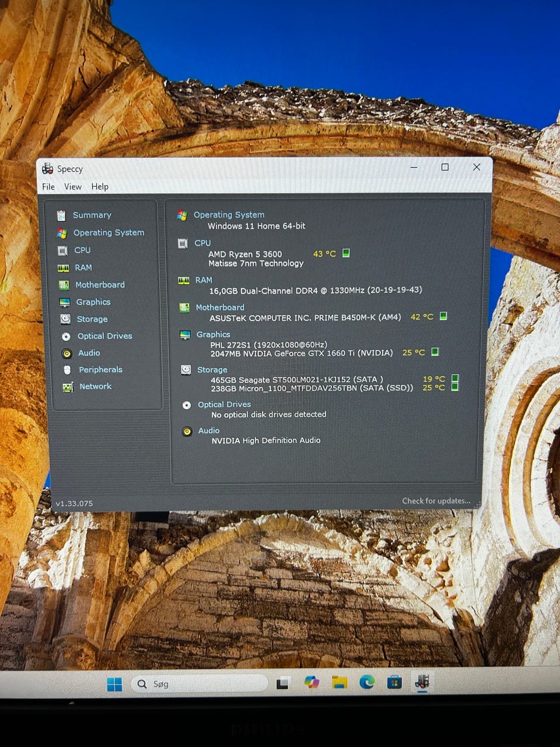Open Microsoft Store from taskbar
This screenshot has height=747, width=560.
[395, 681]
